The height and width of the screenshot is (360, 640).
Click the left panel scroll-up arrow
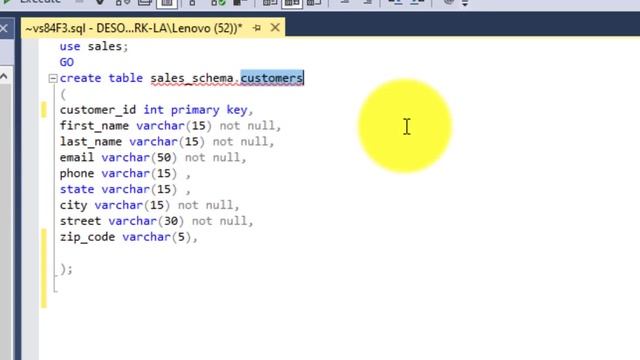[4, 76]
